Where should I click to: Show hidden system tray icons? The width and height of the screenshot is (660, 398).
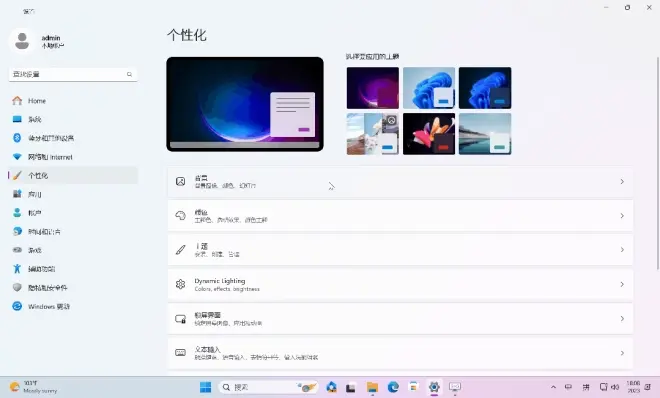(553, 387)
